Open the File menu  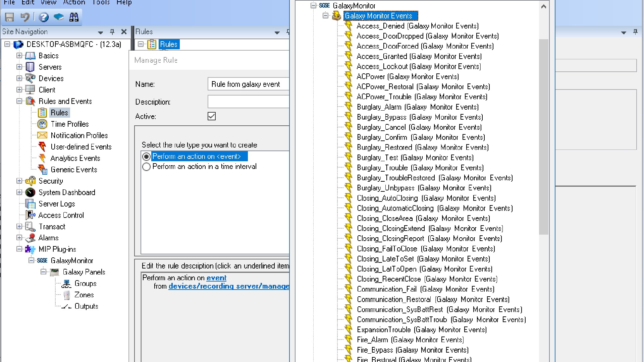9,2
